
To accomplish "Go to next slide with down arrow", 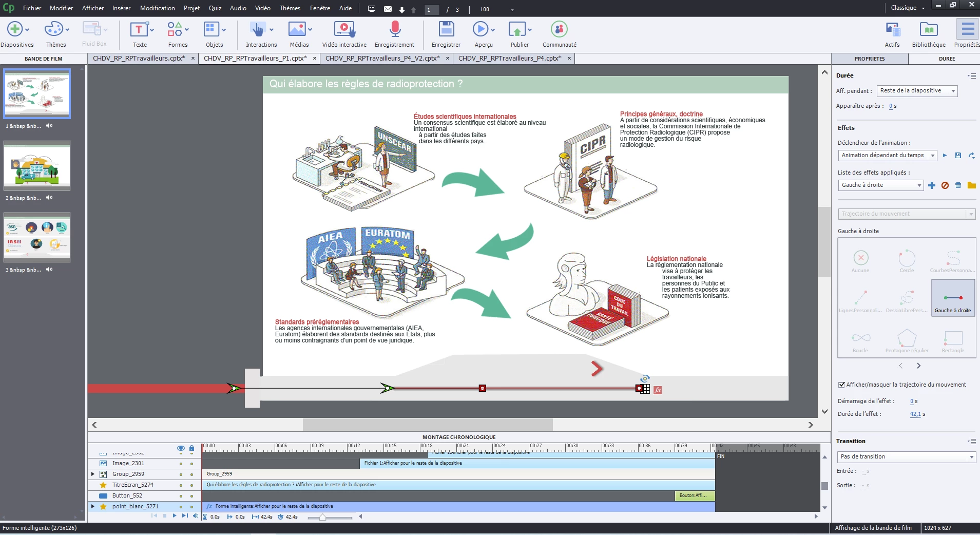I will point(402,10).
